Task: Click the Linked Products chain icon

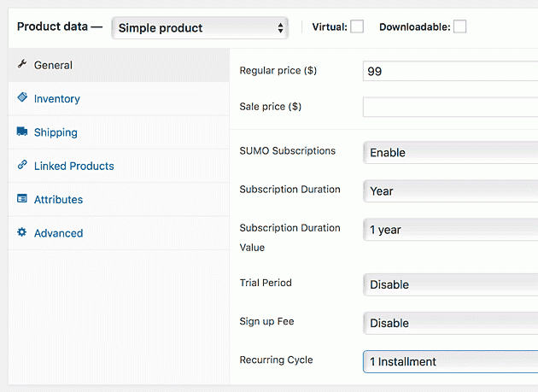Action: (22, 165)
